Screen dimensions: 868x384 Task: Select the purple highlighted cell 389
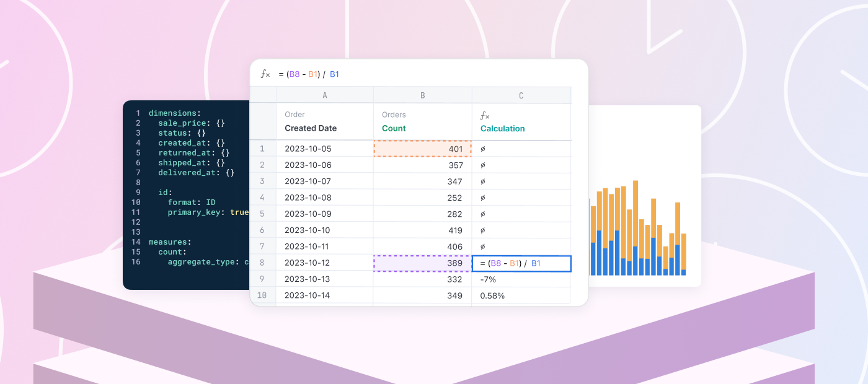pyautogui.click(x=422, y=263)
